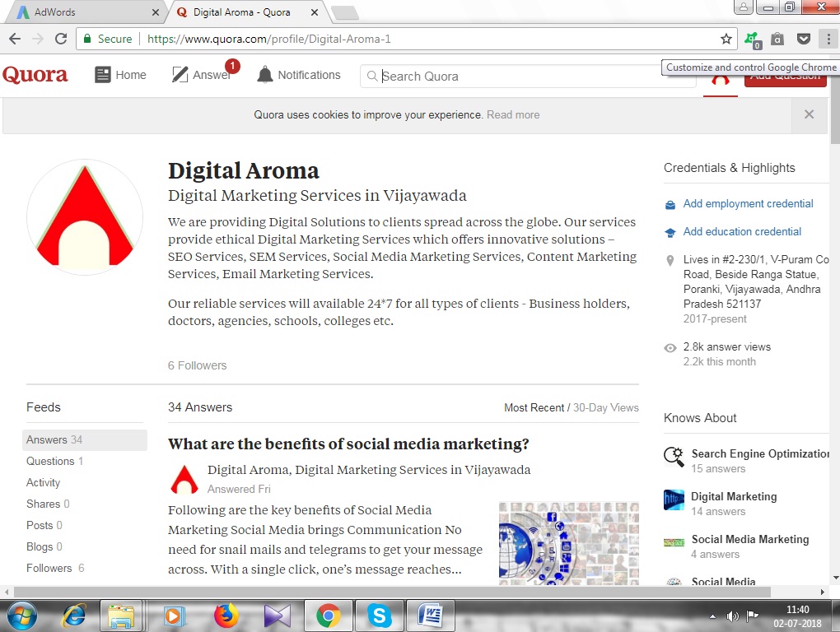Bookmark this page with the star
This screenshot has height=632, width=840.
726,39
